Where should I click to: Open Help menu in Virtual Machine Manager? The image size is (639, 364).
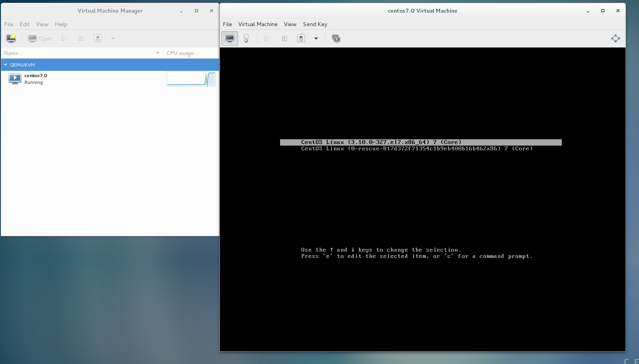(x=61, y=24)
